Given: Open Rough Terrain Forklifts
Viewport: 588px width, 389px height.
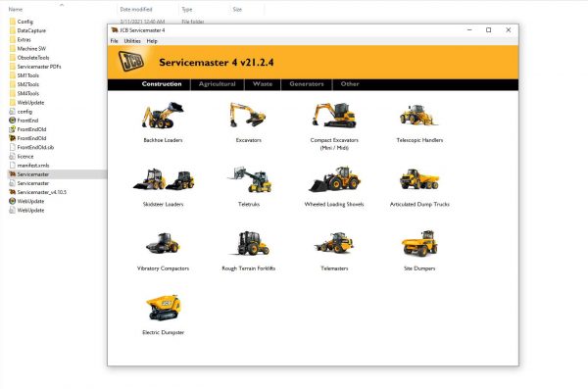Looking at the screenshot, I should tap(248, 251).
